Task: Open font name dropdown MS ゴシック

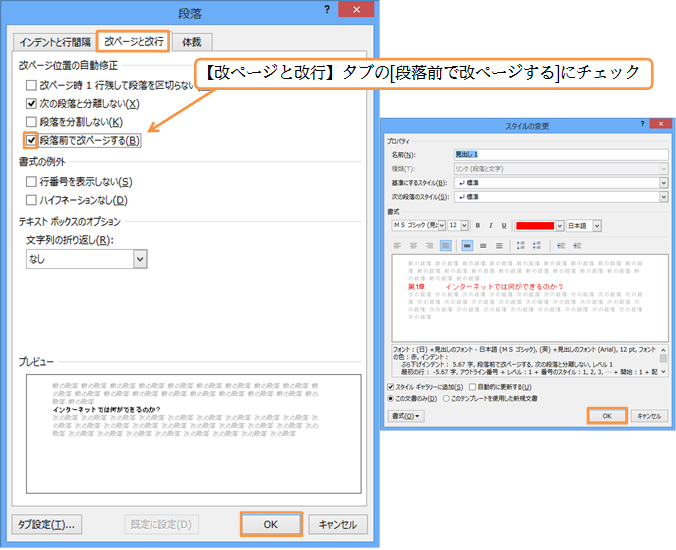Action: click(x=441, y=225)
